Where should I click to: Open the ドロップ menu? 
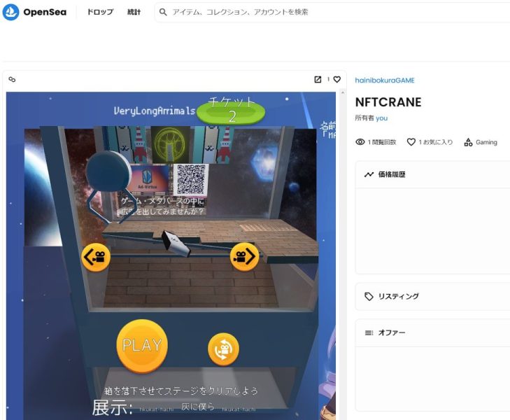click(x=99, y=12)
